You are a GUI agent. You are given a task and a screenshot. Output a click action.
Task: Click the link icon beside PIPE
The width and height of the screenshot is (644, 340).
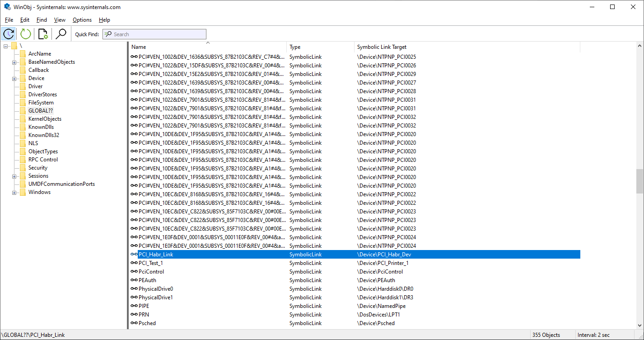tap(134, 306)
